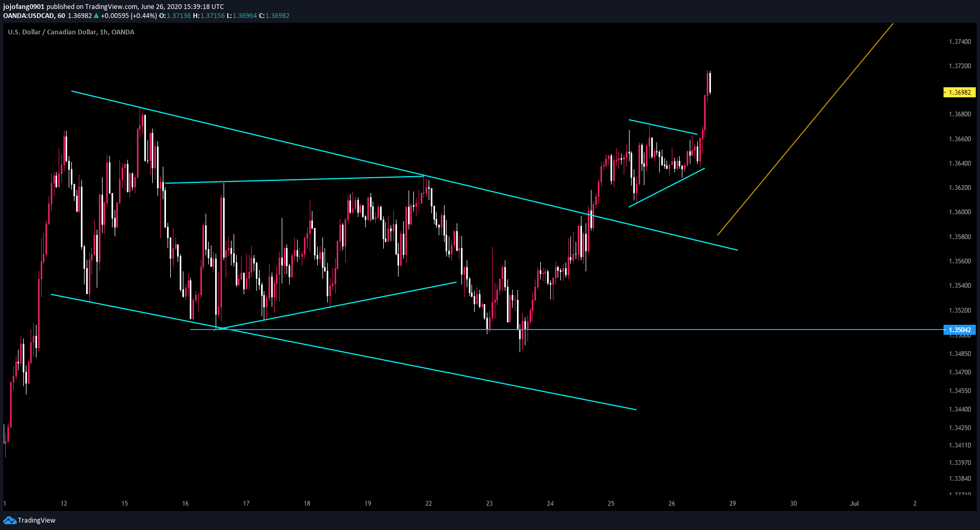Click date label 19 on time axis
This screenshot has height=530, width=980.
pyautogui.click(x=368, y=504)
